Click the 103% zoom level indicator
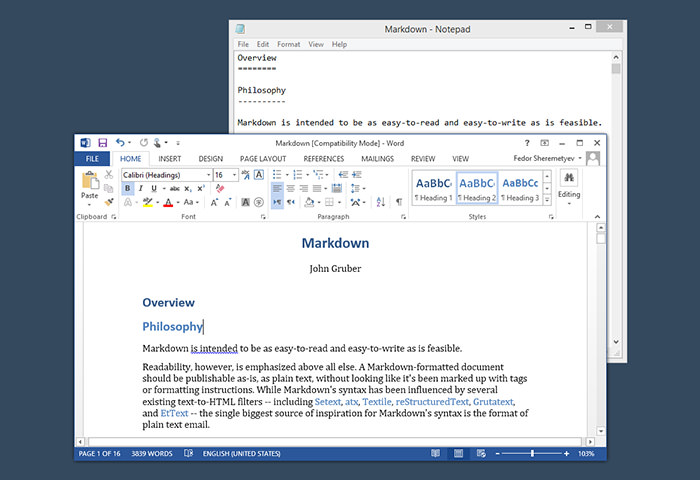 (586, 454)
